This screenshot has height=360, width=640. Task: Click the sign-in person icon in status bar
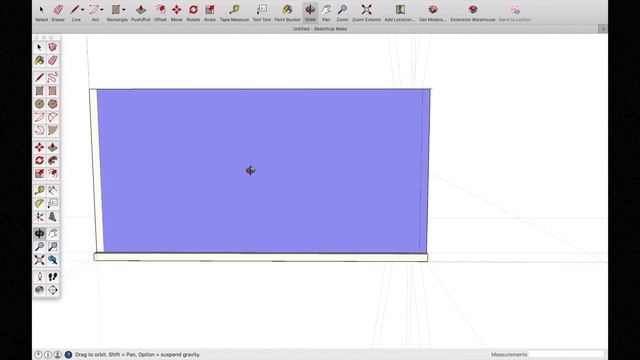tap(58, 355)
